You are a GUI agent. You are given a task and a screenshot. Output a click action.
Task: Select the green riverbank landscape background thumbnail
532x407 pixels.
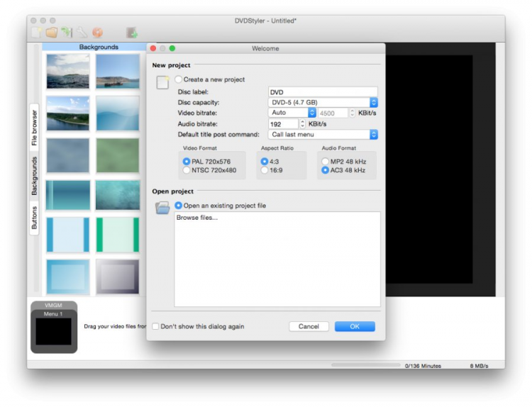coord(68,113)
